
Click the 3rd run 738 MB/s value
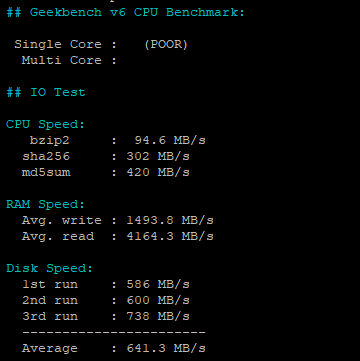pyautogui.click(x=158, y=316)
